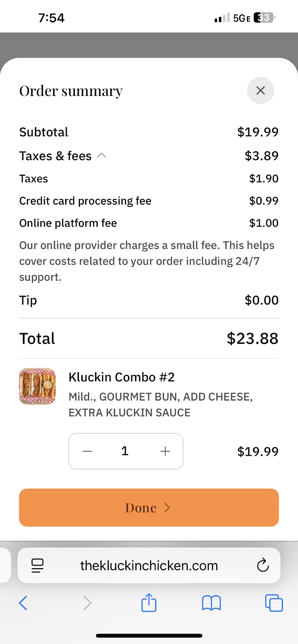Tap the quantity number field
This screenshot has height=644, width=298.
click(125, 451)
